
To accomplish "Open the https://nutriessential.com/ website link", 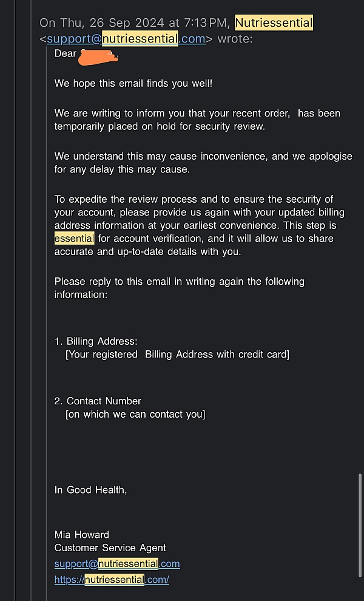I will [x=112, y=580].
